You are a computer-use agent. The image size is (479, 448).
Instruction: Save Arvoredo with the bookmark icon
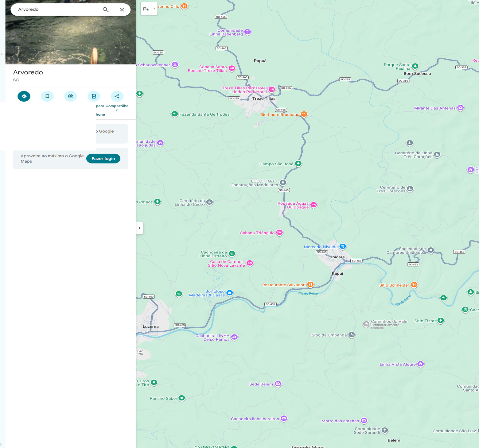[47, 96]
